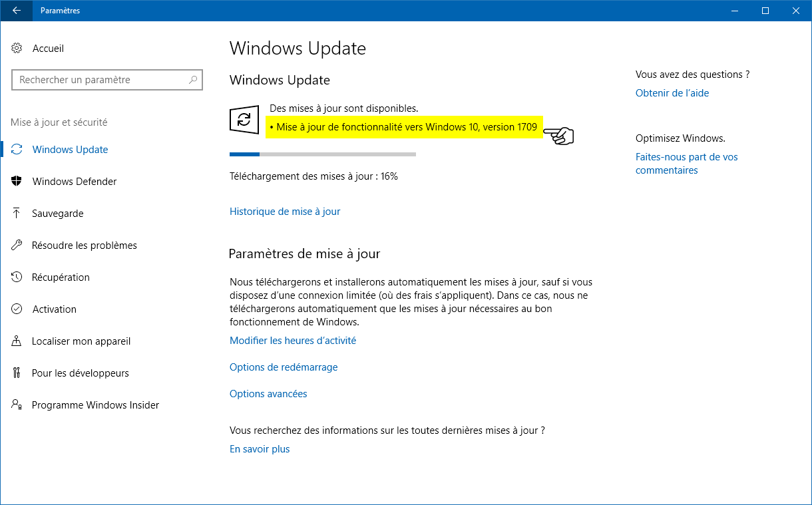Viewport: 812px width, 505px height.
Task: Click the Téléchargement des mises à jour : 16% text
Action: 313,176
